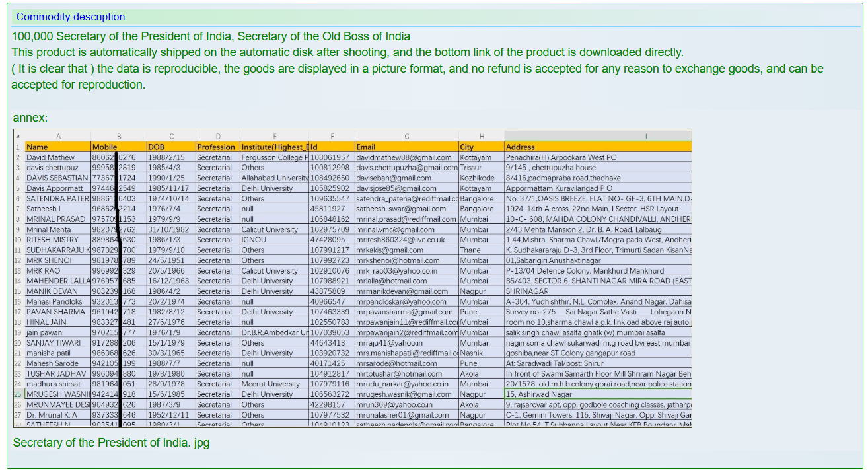
Task: Click the product title line starting with 100,000
Action: (211, 36)
